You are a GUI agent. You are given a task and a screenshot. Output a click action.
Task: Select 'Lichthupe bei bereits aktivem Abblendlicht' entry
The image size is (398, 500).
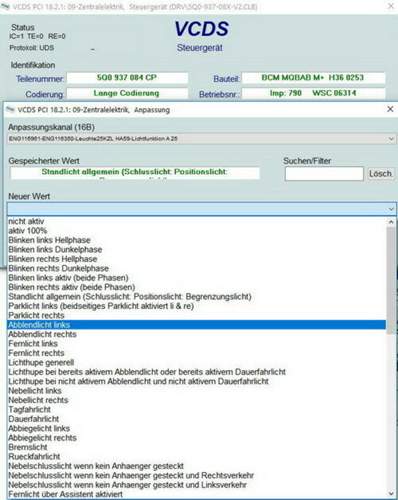click(197, 372)
